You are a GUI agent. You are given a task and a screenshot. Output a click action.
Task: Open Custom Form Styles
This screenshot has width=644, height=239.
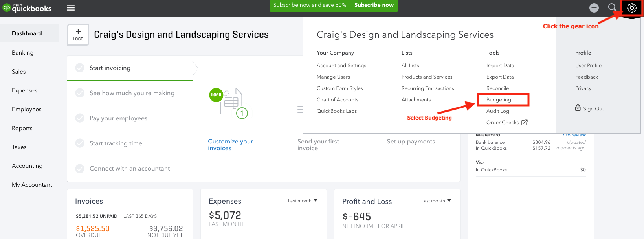[x=340, y=88]
